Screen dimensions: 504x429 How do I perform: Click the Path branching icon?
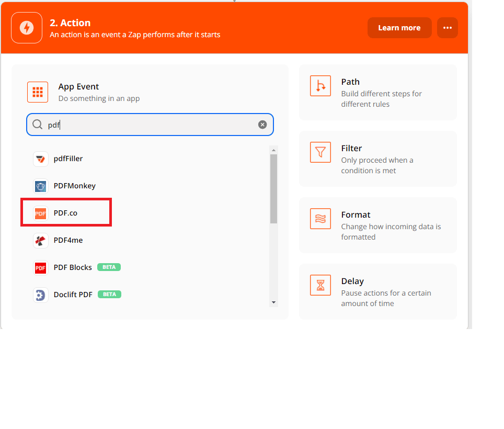tap(320, 86)
